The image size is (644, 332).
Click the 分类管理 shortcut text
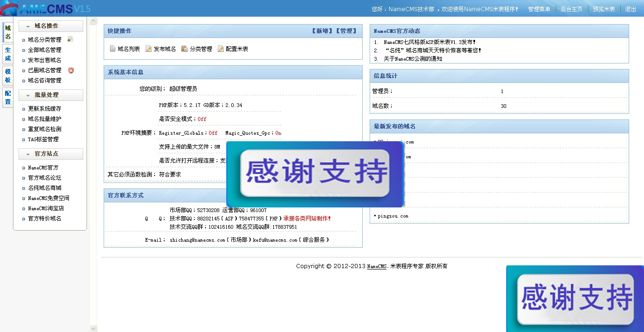[201, 49]
